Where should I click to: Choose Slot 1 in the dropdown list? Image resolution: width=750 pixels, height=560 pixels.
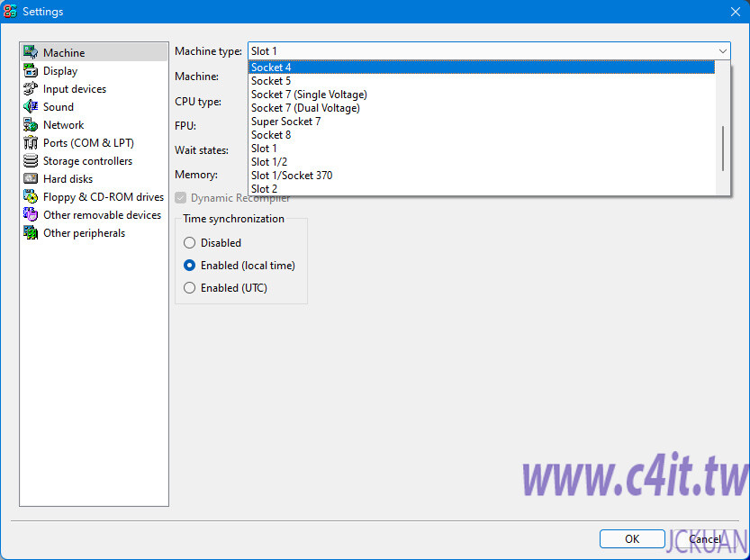click(x=481, y=149)
